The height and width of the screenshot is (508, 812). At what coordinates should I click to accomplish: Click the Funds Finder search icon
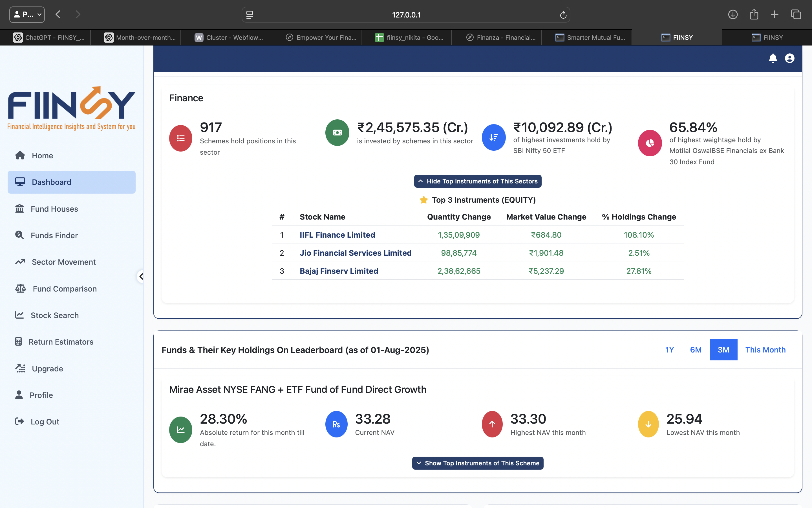coord(19,235)
